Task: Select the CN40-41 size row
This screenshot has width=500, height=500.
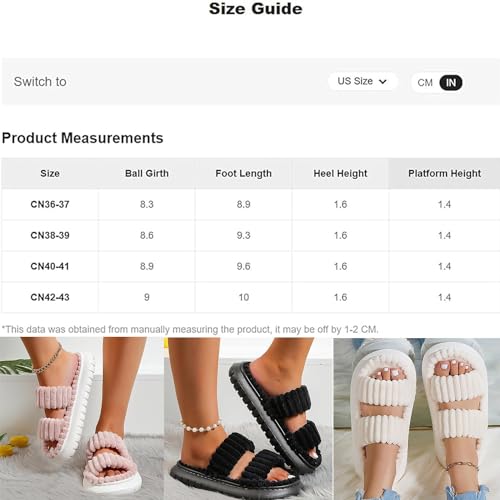Action: (x=251, y=266)
